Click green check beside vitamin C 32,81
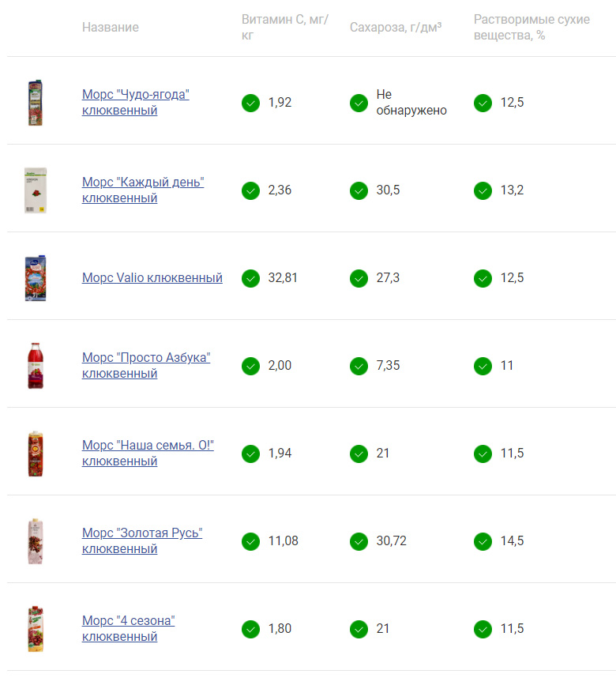 [250, 278]
